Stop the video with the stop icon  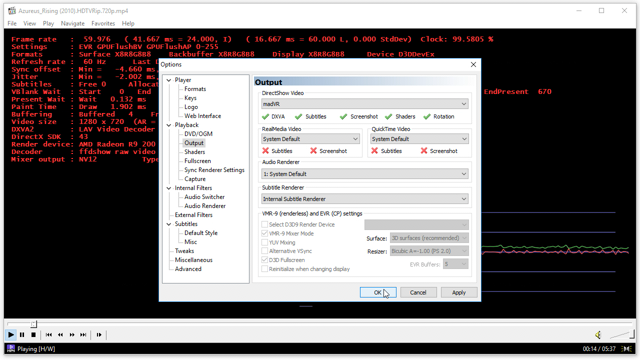pyautogui.click(x=33, y=335)
